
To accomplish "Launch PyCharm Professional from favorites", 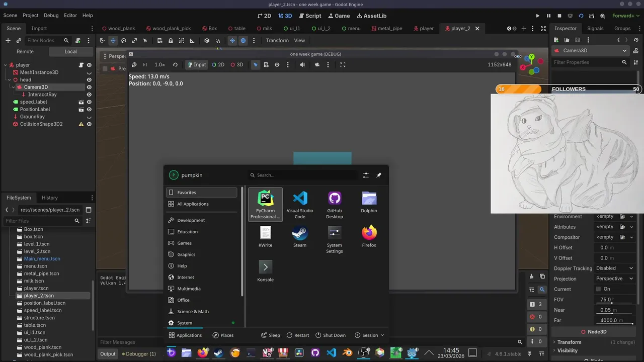I will [x=265, y=205].
